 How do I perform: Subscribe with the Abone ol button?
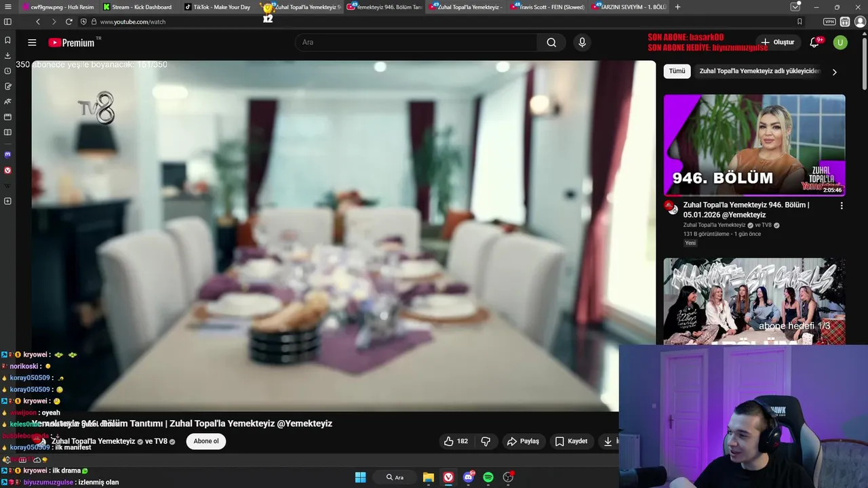(x=206, y=441)
